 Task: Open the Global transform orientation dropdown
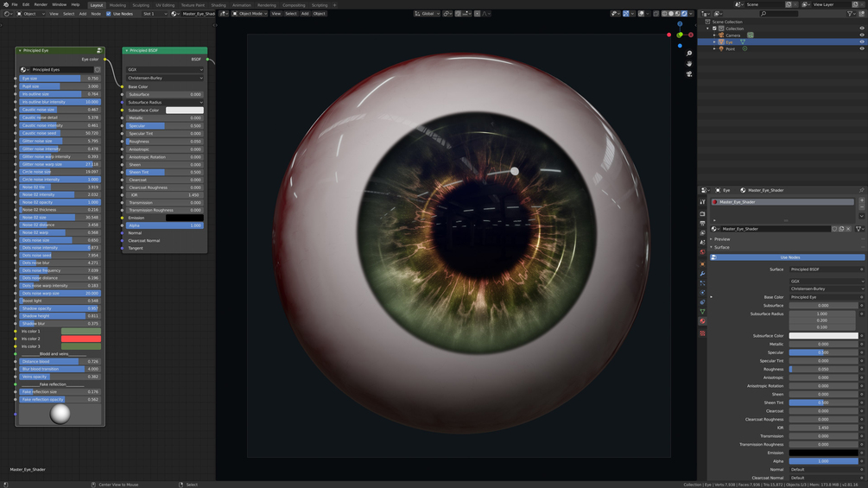[x=427, y=13]
